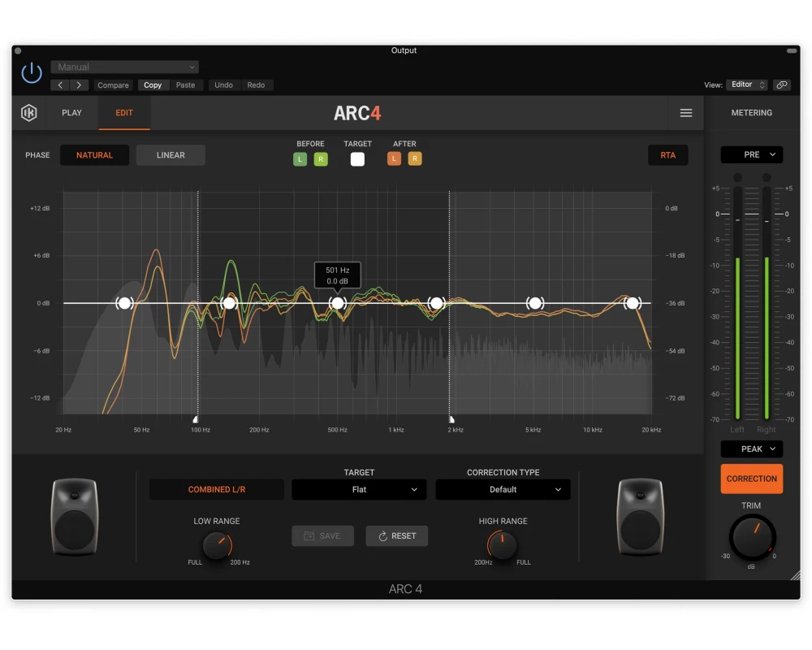Toggle the Before L green curve
Image resolution: width=812 pixels, height=650 pixels.
point(300,159)
